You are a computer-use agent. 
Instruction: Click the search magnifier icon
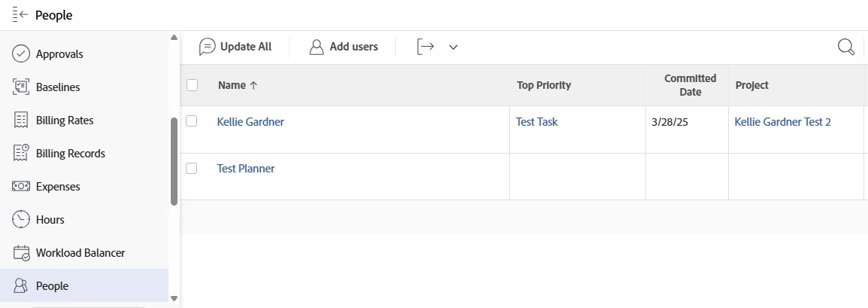tap(846, 47)
